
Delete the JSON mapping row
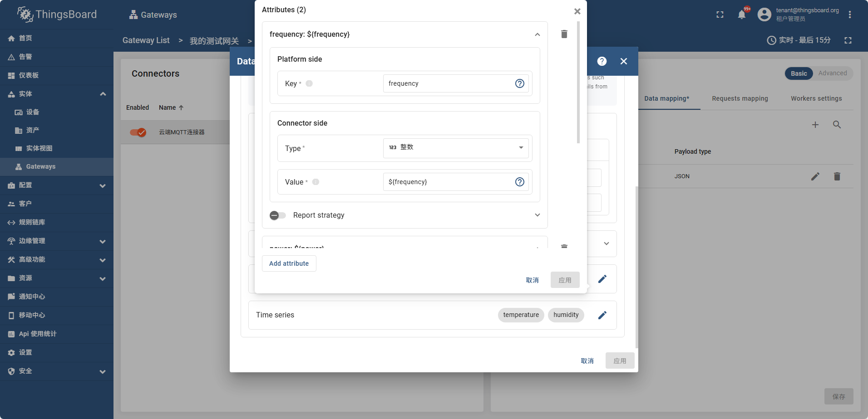point(837,176)
